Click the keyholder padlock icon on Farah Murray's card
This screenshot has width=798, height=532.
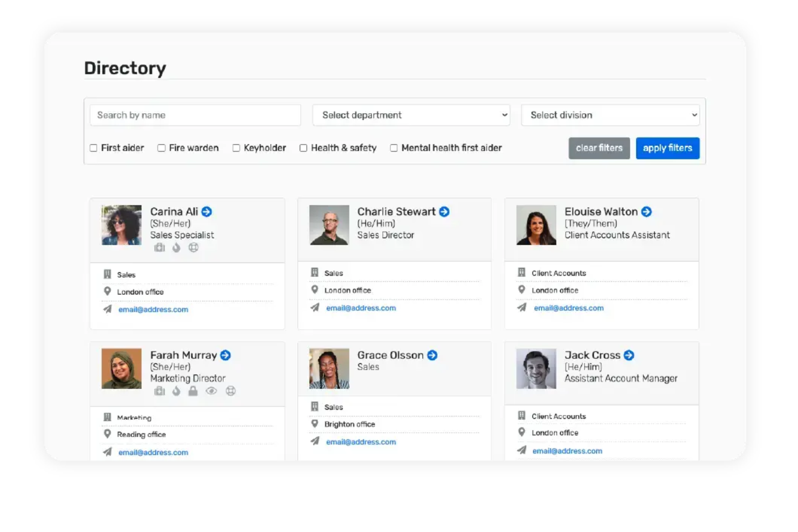click(193, 391)
